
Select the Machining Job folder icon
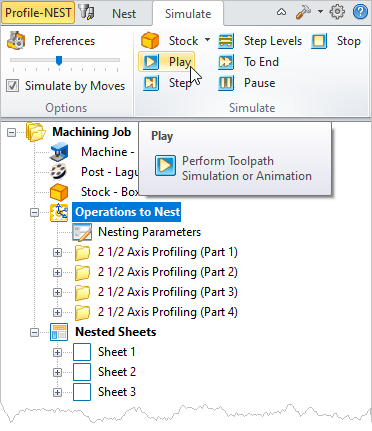36,132
